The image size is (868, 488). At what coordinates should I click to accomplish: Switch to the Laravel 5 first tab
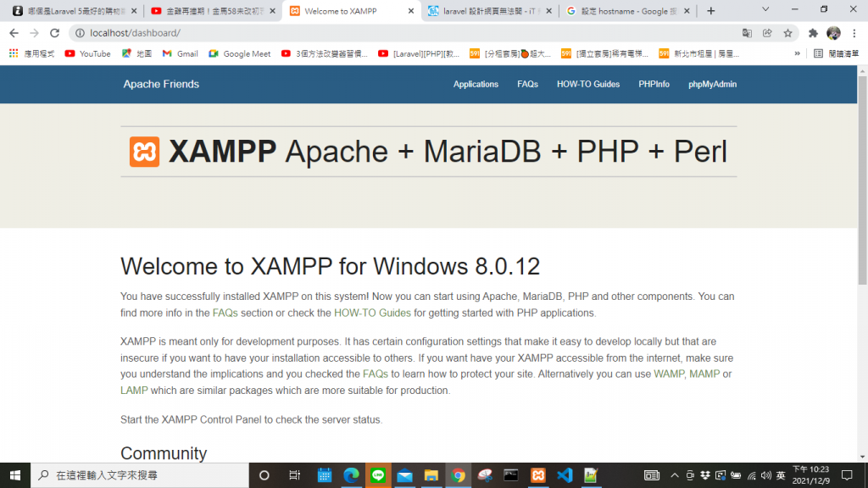75,11
